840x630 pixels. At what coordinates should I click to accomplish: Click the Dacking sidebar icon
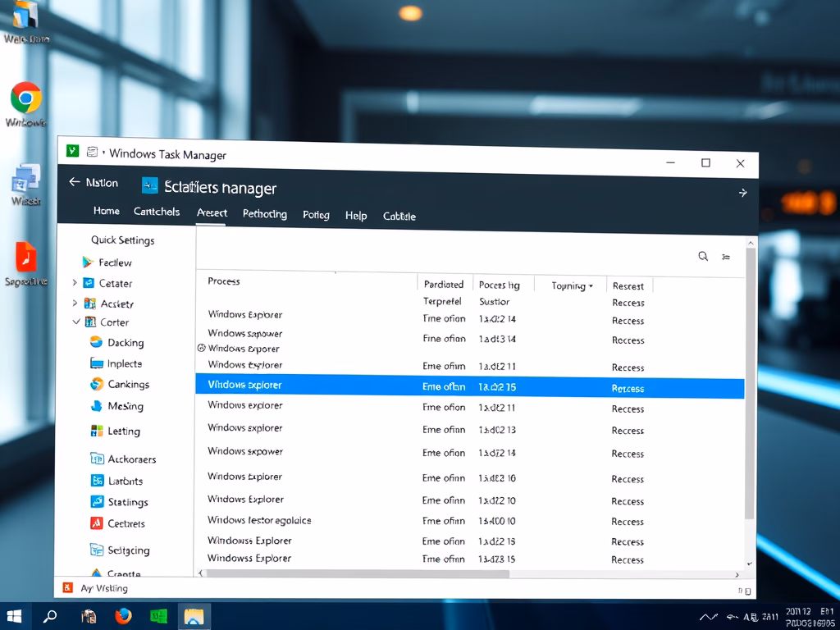tap(97, 342)
